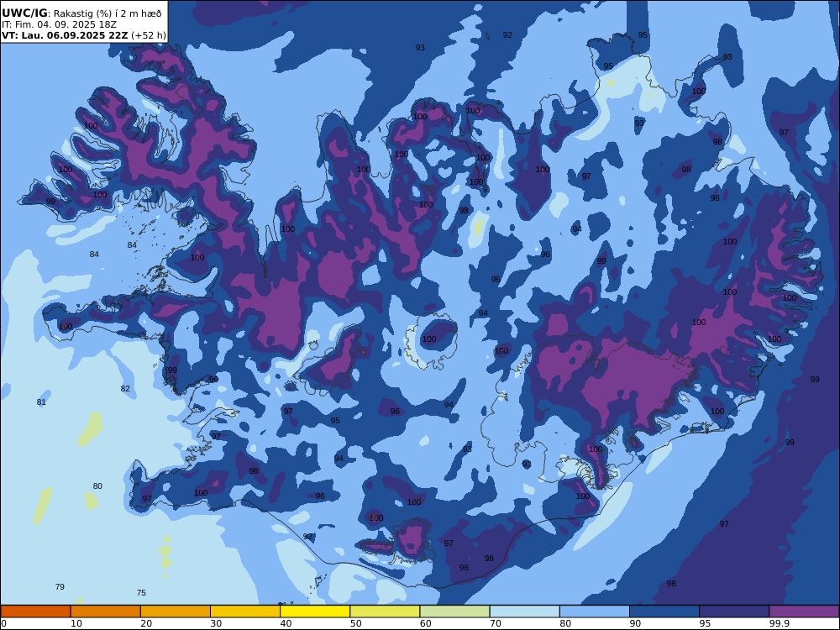Click the legend value label 10
Viewport: 840px width, 630px height.
click(x=76, y=623)
